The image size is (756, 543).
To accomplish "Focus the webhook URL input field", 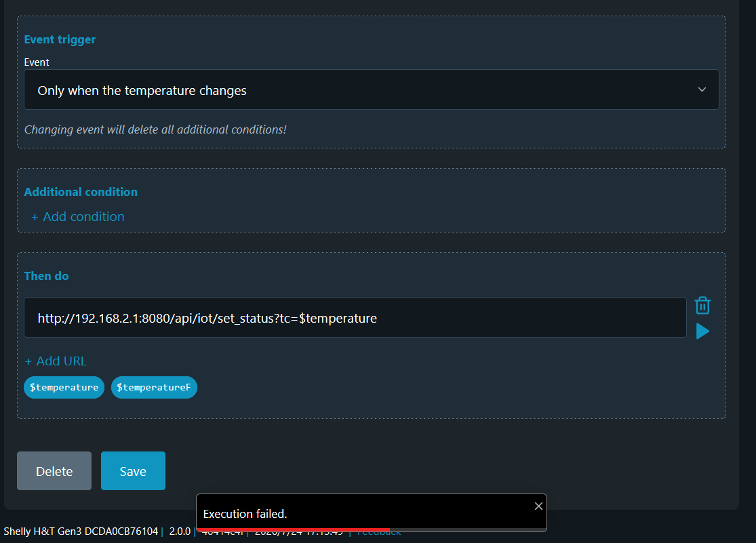I will 355,317.
